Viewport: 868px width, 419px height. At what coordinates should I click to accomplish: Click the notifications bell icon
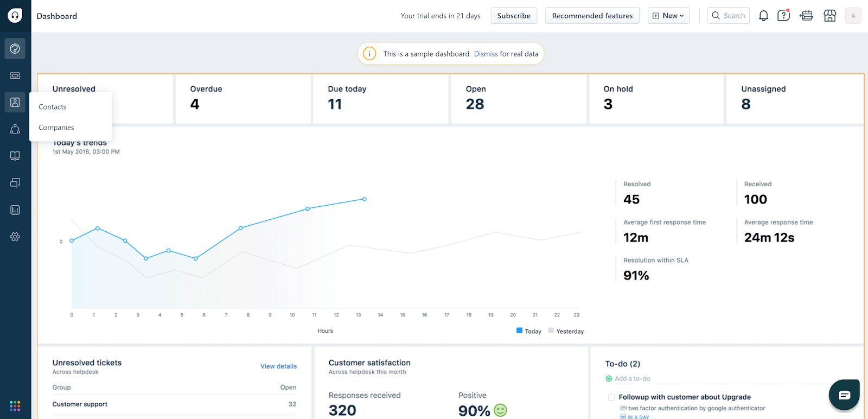coord(763,16)
